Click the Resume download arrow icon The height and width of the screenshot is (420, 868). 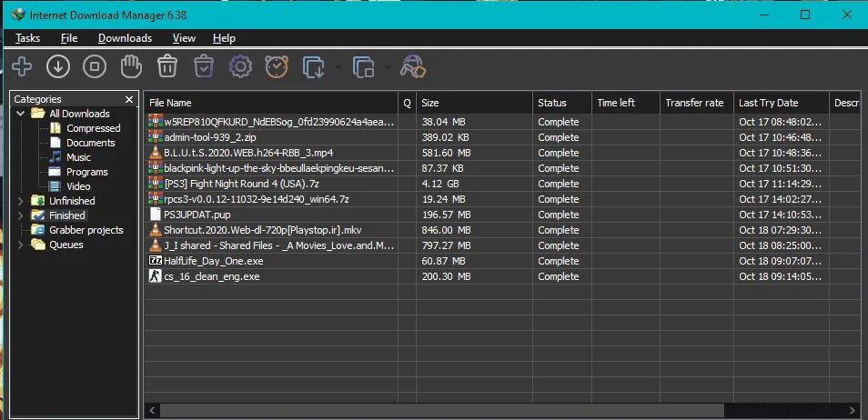tap(58, 67)
